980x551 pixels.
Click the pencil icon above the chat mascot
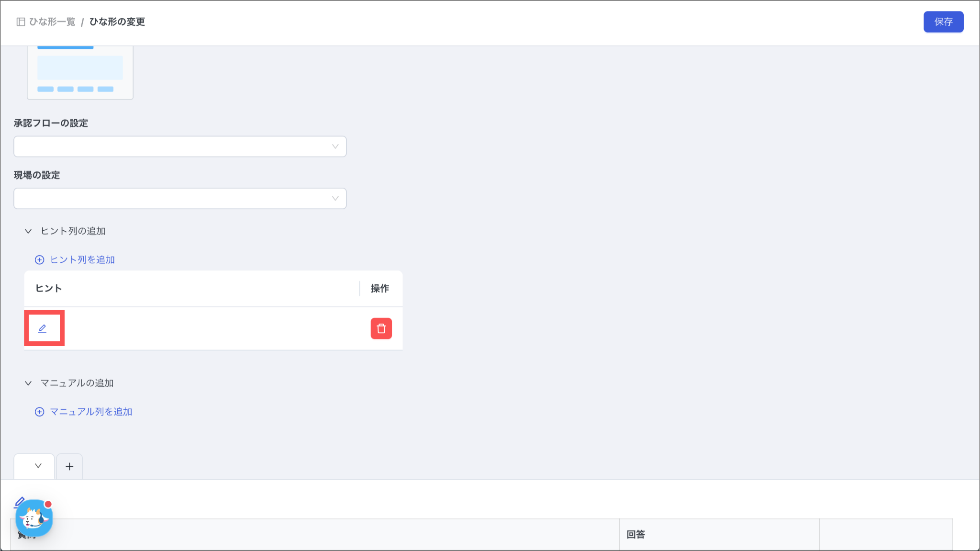click(19, 502)
